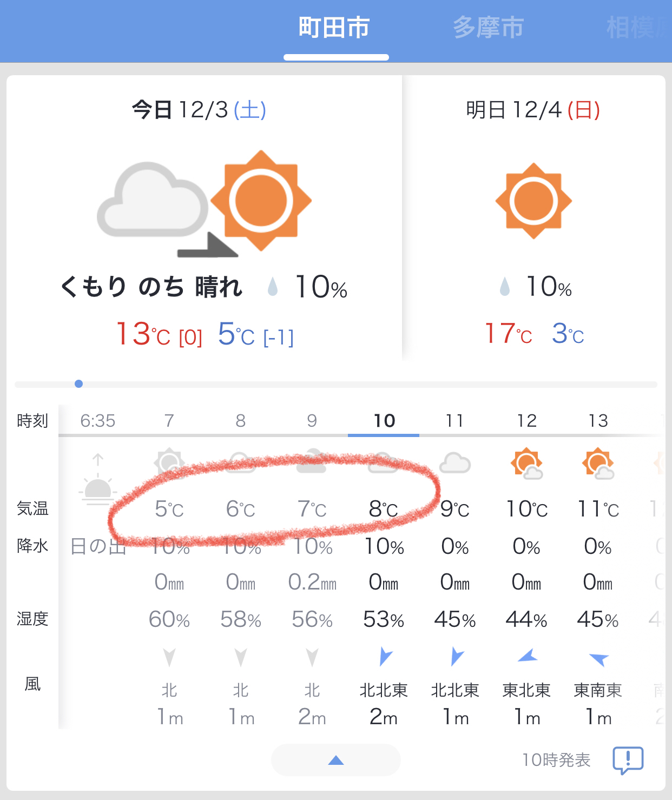
Task: Tap the 11 o'clock cloud icon
Action: click(454, 464)
